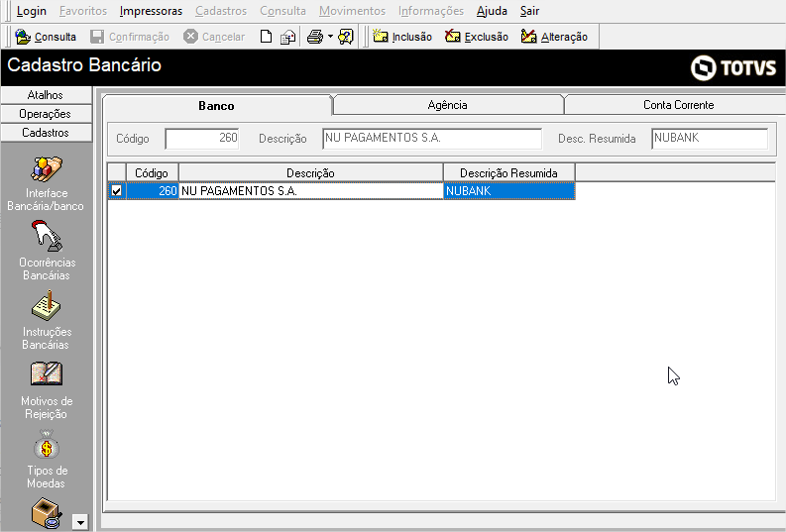Open the printer dropdown arrow
Viewport: 786px width, 532px height.
[x=330, y=37]
